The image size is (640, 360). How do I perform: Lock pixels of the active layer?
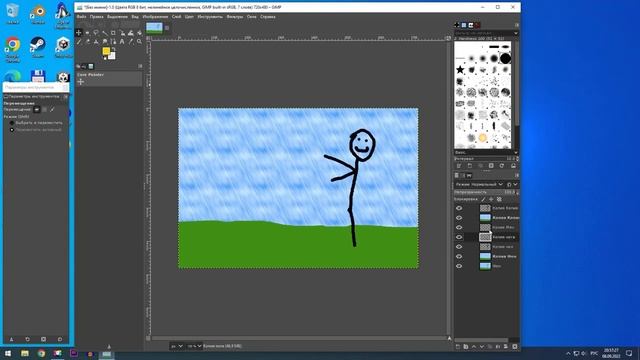click(483, 199)
